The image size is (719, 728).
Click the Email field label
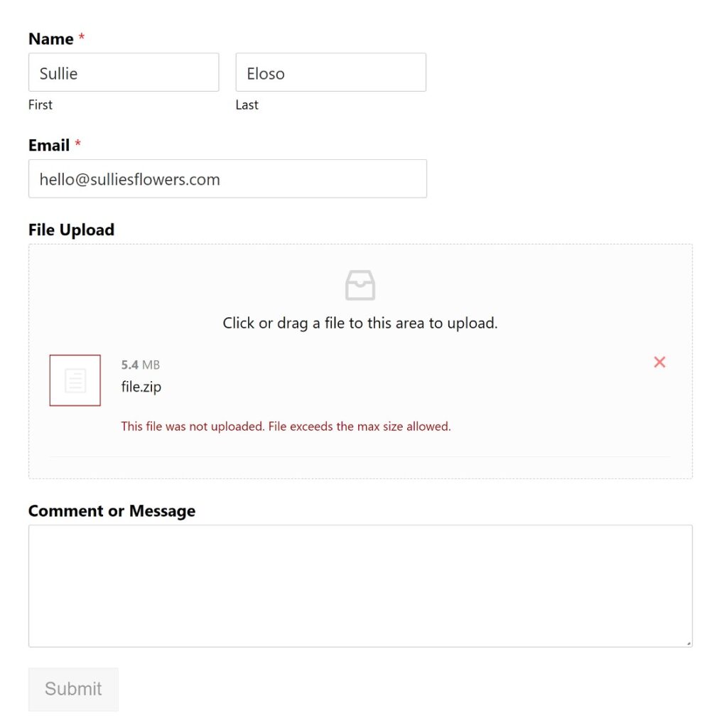(x=49, y=146)
